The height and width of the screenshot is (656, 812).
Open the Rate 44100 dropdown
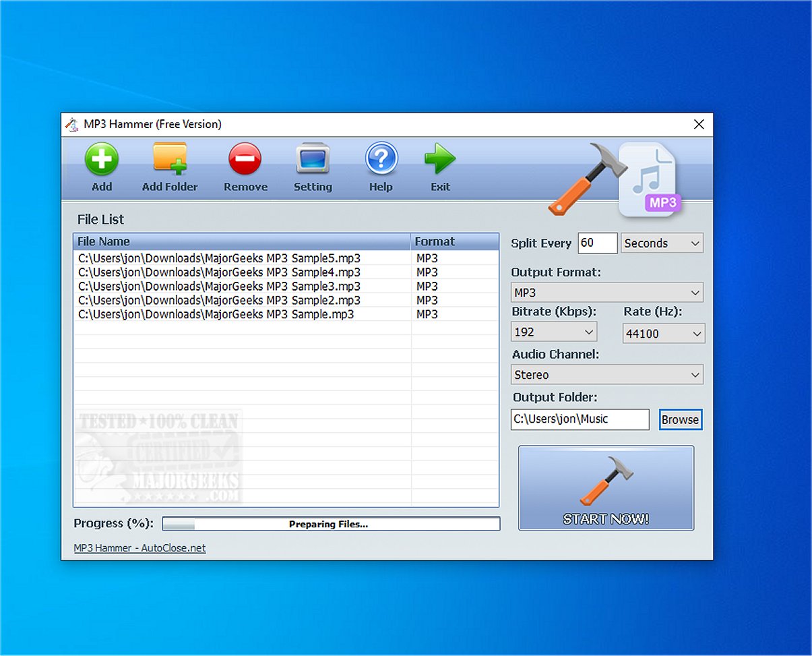664,333
